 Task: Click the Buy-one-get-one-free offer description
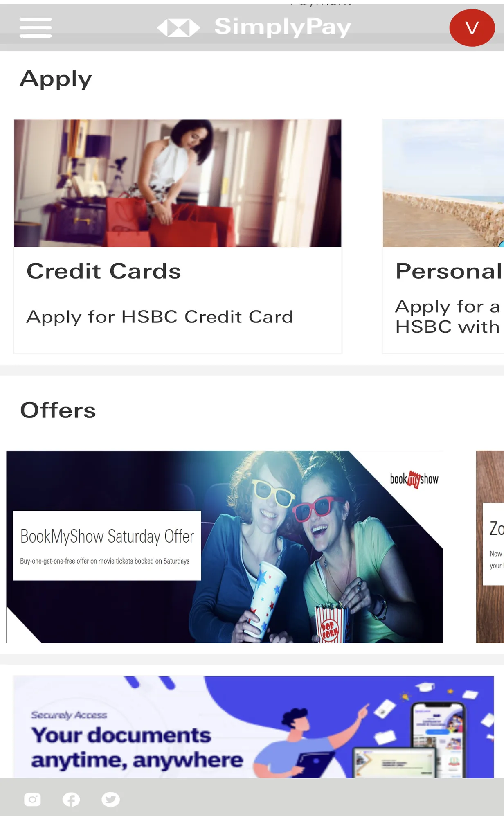pos(105,561)
